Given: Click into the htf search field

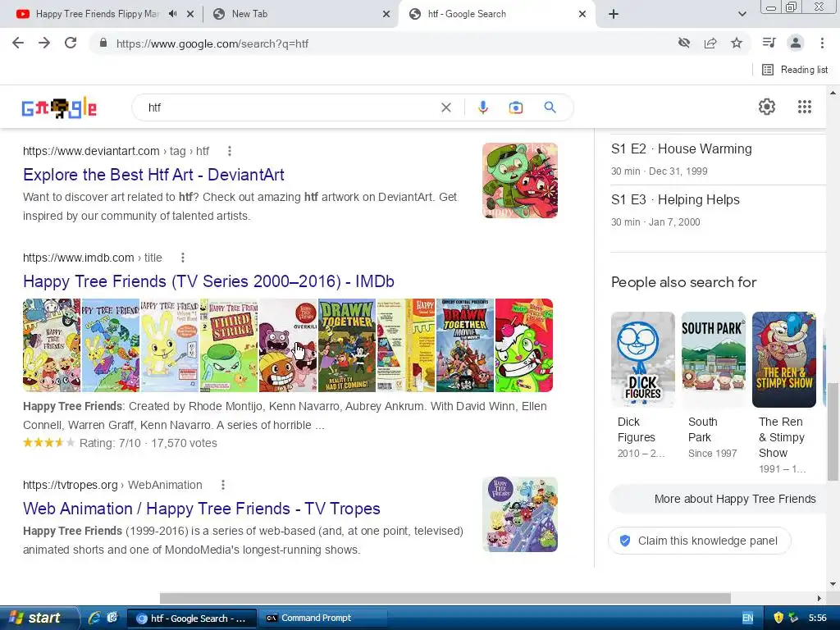Looking at the screenshot, I should pyautogui.click(x=290, y=107).
